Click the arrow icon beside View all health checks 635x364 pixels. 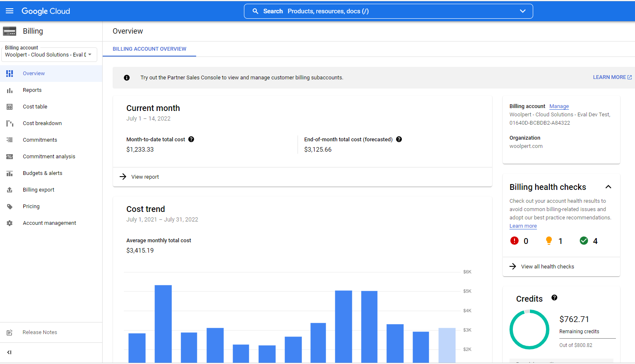point(513,266)
